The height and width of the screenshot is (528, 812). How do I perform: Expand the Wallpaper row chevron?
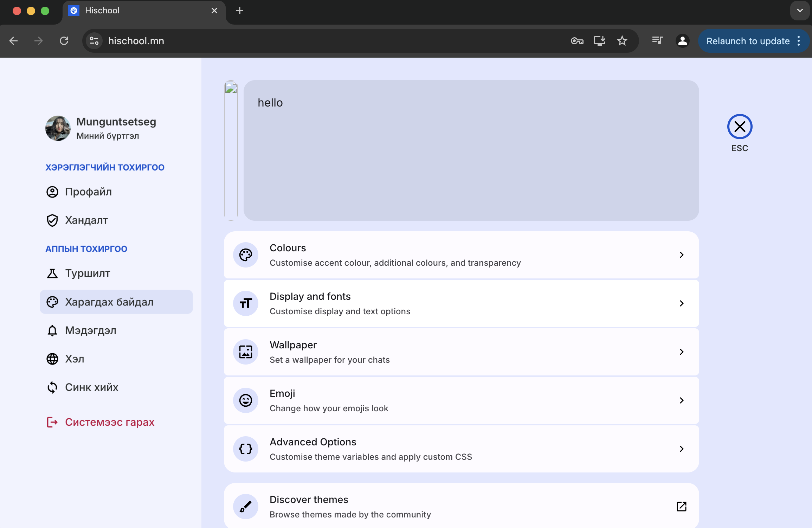pyautogui.click(x=682, y=352)
